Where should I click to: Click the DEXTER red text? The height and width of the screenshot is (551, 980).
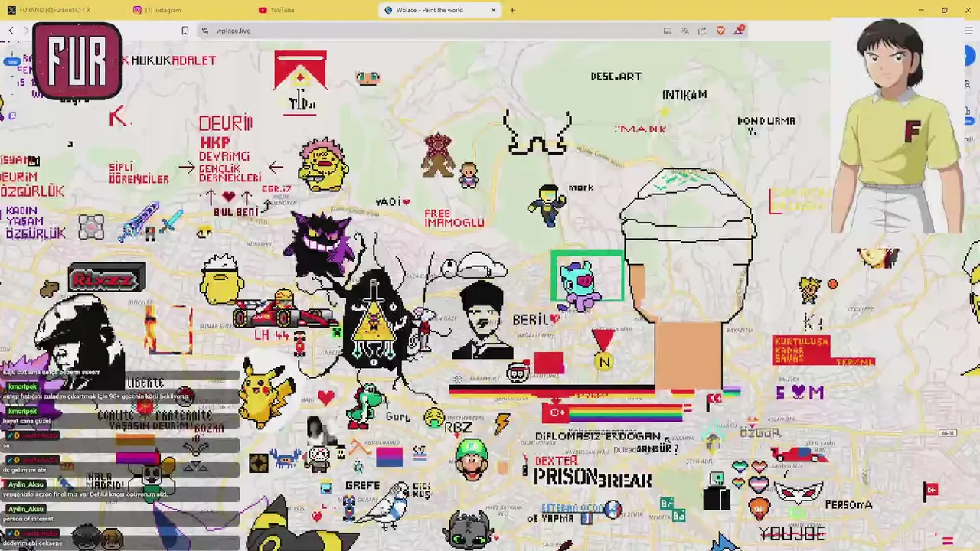point(556,461)
